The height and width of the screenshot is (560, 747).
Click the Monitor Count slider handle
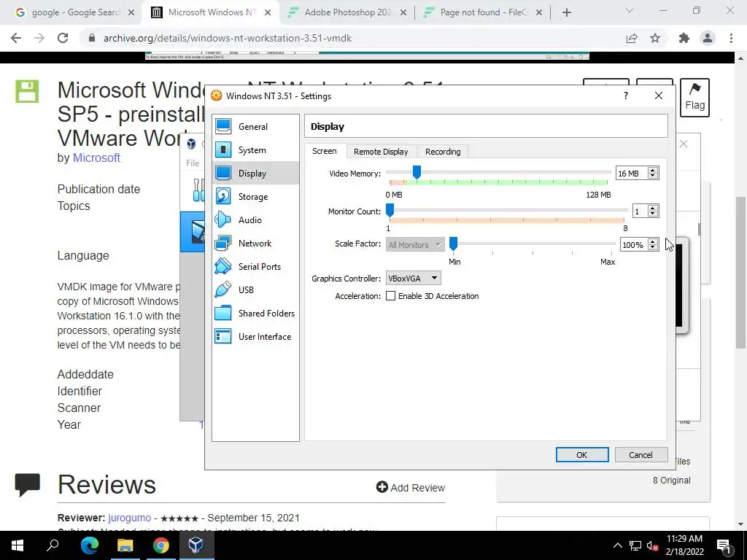390,210
